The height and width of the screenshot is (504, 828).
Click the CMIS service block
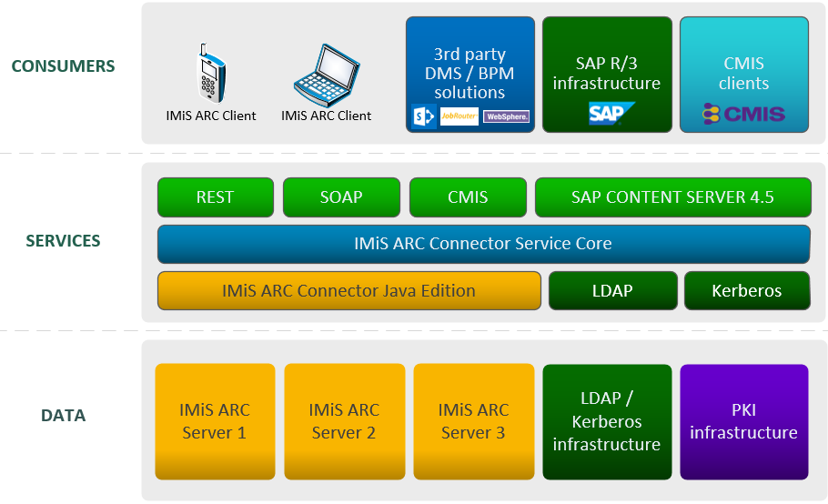(x=468, y=197)
